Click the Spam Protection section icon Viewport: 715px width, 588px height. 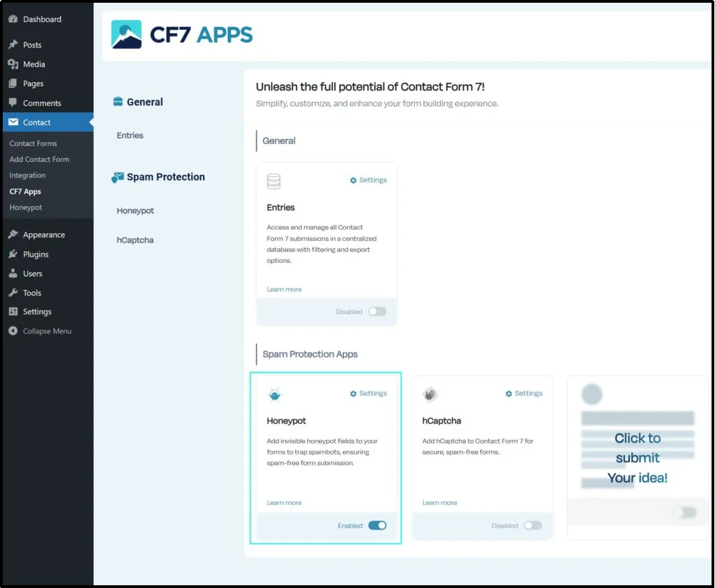(117, 177)
